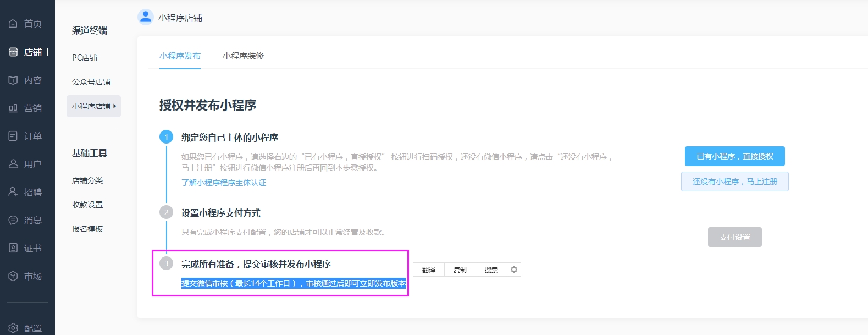Click step heading 绑定您自己主体的小程序

pyautogui.click(x=230, y=138)
